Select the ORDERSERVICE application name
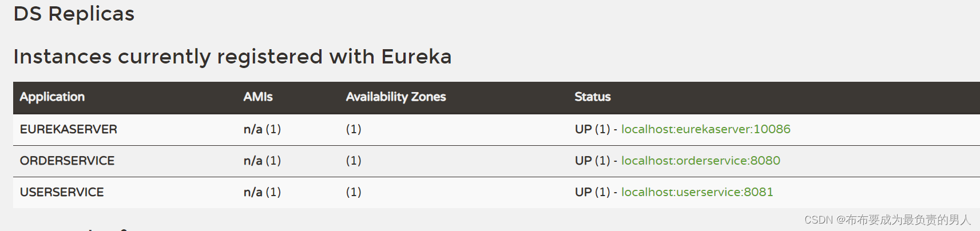This screenshot has width=980, height=231. coord(68,161)
